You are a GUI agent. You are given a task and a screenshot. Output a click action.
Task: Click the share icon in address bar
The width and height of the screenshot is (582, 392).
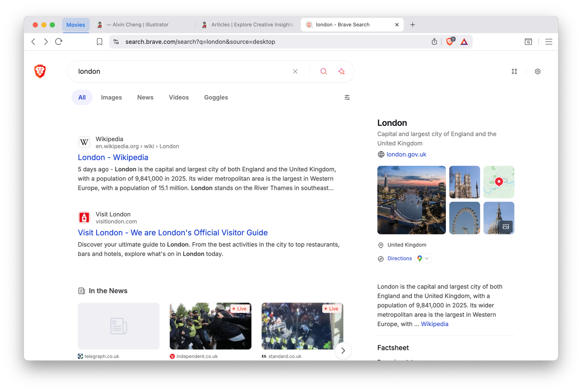(434, 42)
